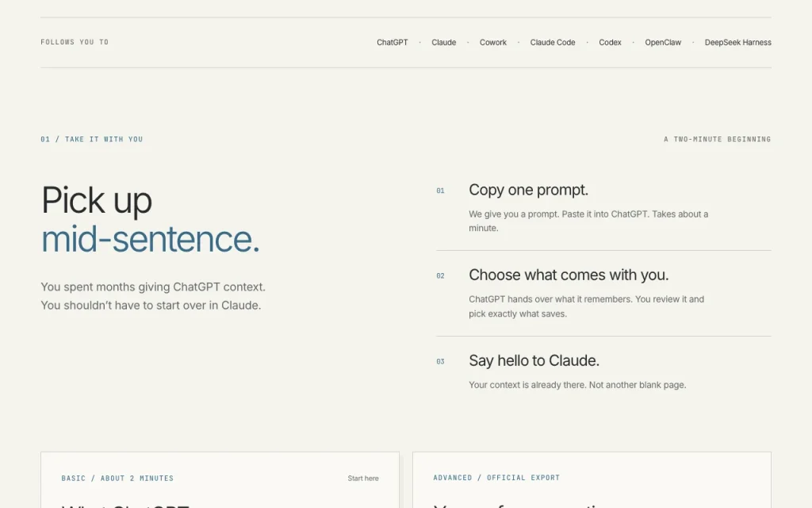The image size is (812, 508).
Task: Click the blue 'mid-sentence.' headline
Action: [150, 240]
